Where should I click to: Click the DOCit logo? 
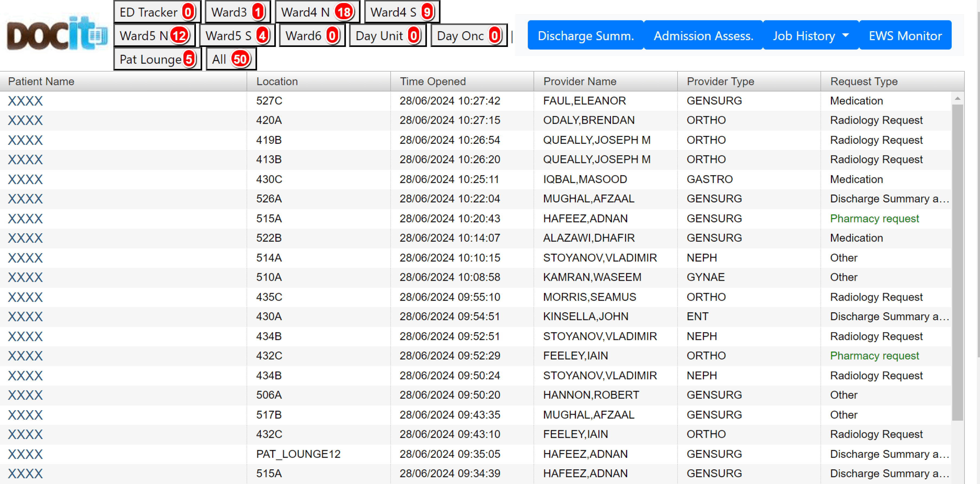[x=57, y=34]
